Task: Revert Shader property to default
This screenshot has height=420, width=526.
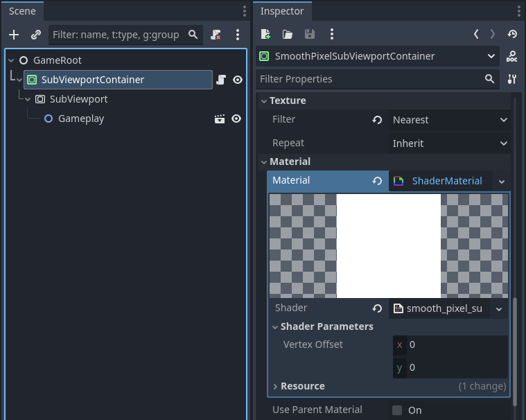Action: pyautogui.click(x=377, y=308)
